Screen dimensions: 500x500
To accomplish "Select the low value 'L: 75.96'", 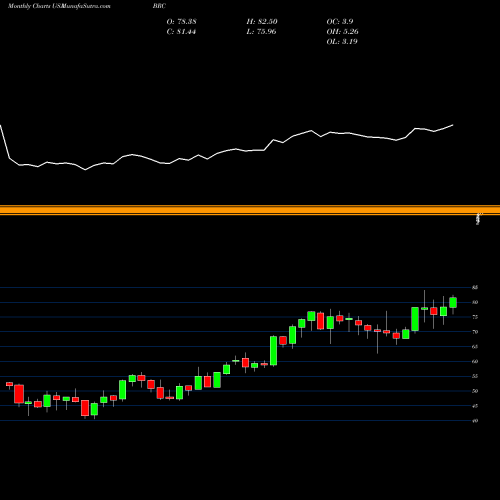I will (261, 32).
